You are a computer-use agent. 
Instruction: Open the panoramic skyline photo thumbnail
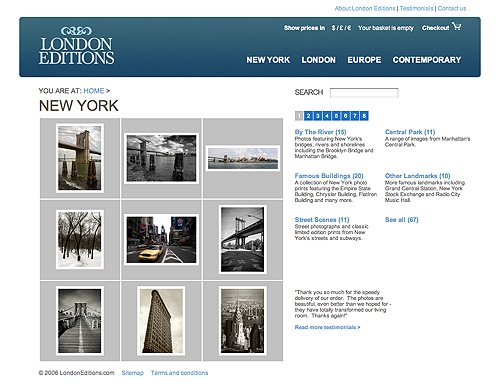pyautogui.click(x=243, y=158)
